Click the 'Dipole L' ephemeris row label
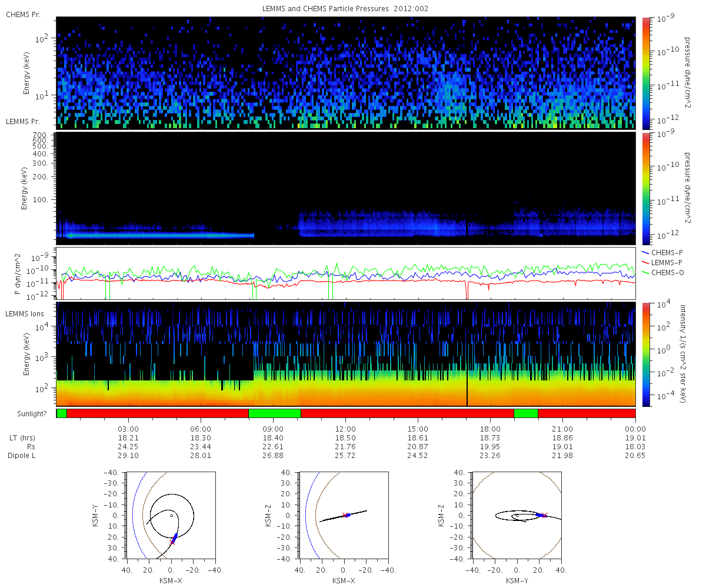Viewport: 706px width, 588px height. click(x=22, y=456)
